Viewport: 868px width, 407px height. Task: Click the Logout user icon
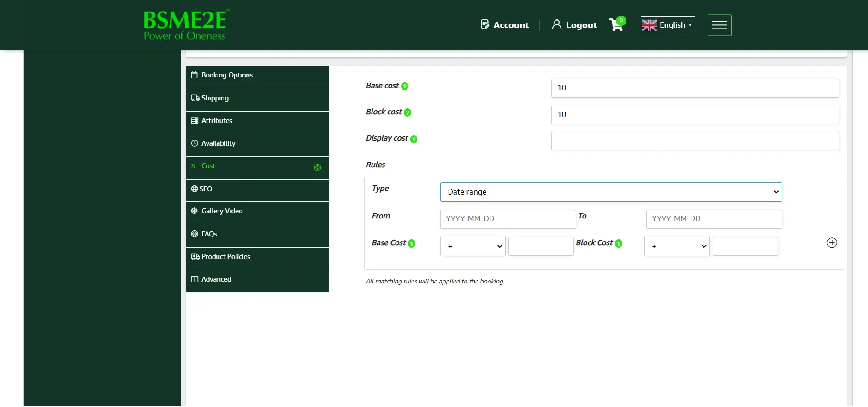556,24
